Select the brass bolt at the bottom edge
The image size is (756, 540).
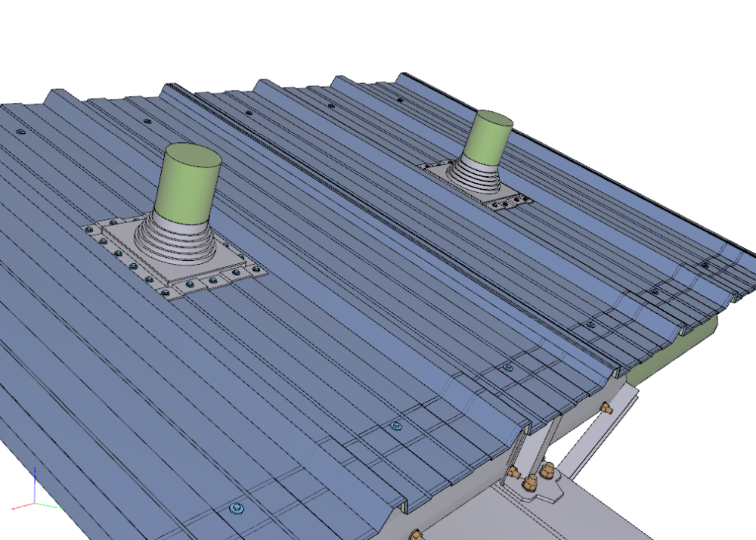(414, 535)
